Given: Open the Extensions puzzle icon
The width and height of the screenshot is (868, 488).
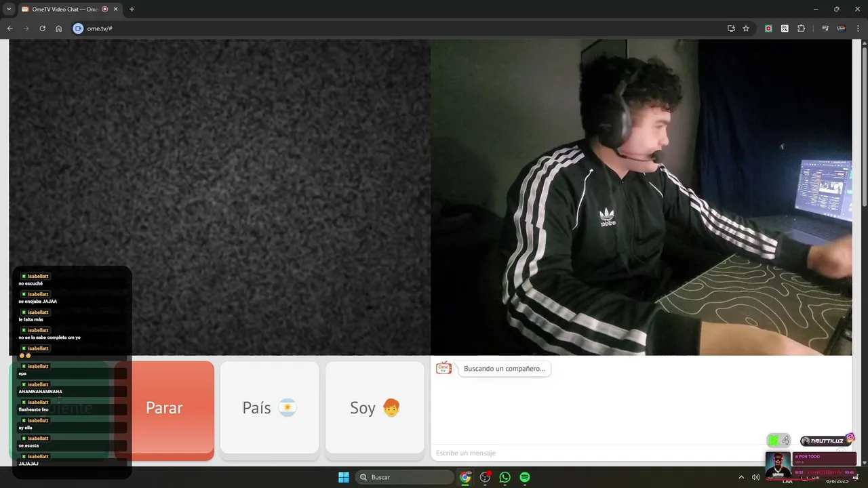Looking at the screenshot, I should point(801,28).
